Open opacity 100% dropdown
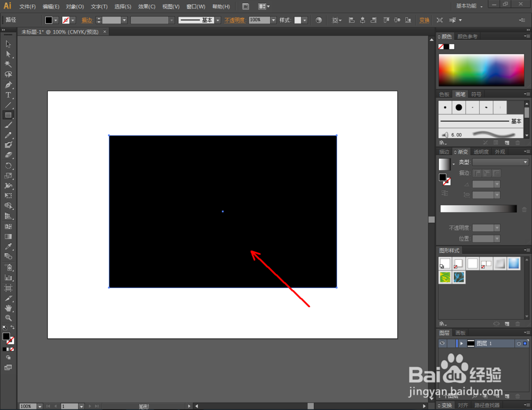 point(273,20)
